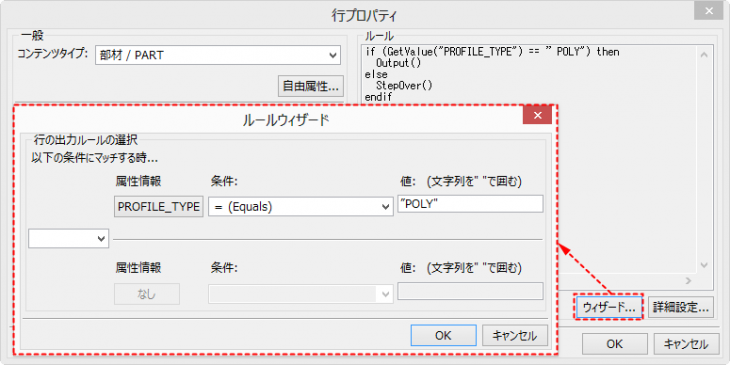Click the horizontal scrollbar right arrow

pyautogui.click(x=689, y=281)
